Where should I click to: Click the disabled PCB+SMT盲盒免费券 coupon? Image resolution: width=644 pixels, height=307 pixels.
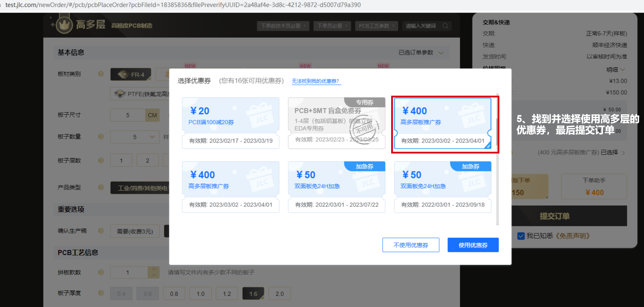(337, 123)
